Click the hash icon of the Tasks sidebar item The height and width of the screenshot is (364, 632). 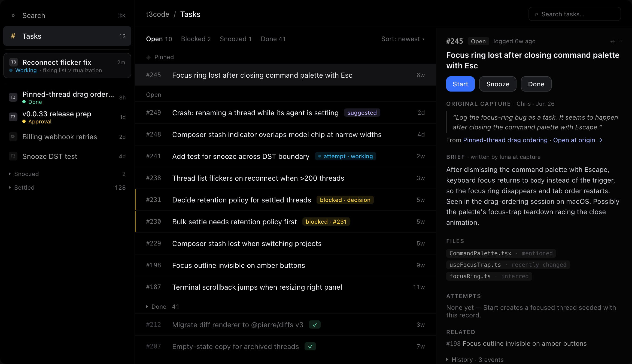(x=13, y=36)
